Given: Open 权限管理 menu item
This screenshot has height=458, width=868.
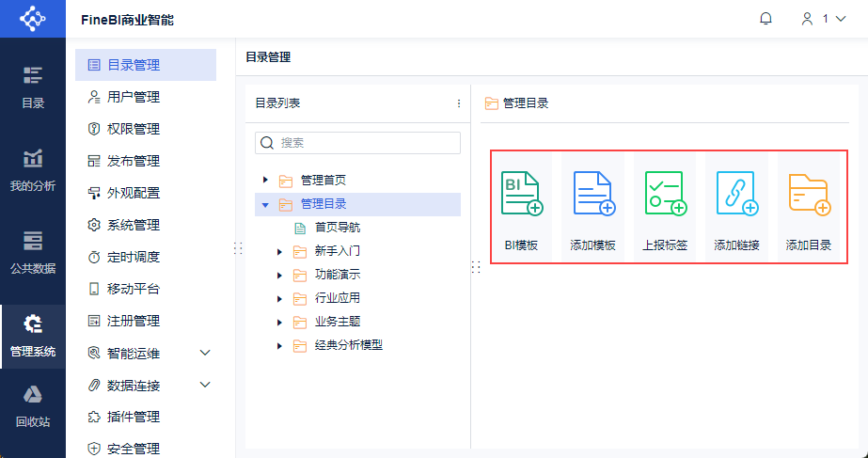Looking at the screenshot, I should click(x=134, y=129).
